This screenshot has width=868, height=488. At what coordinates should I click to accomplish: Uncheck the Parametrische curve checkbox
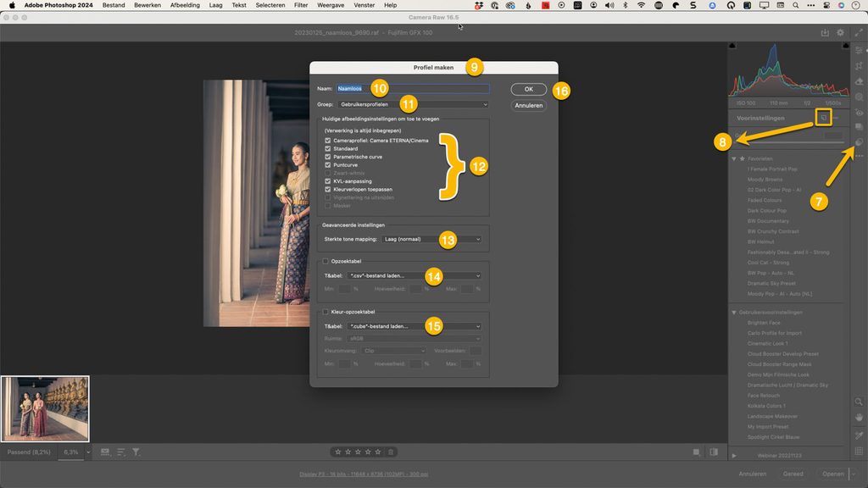click(328, 157)
